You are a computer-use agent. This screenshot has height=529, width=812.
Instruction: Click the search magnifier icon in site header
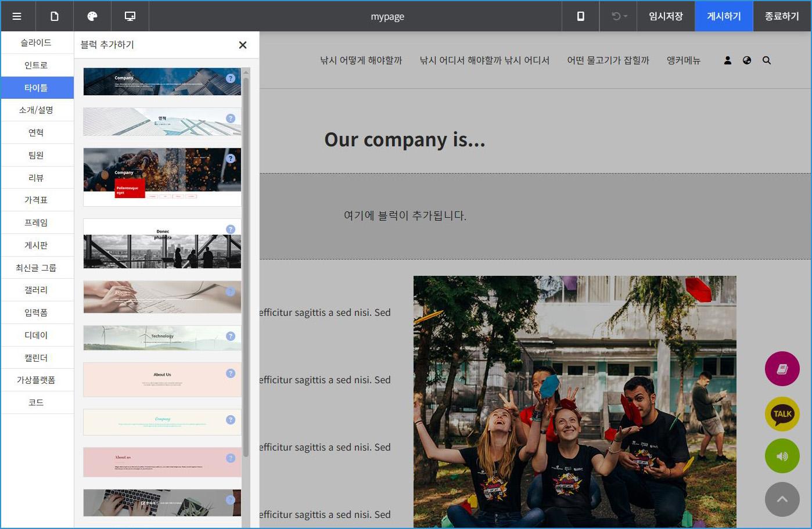tap(767, 60)
